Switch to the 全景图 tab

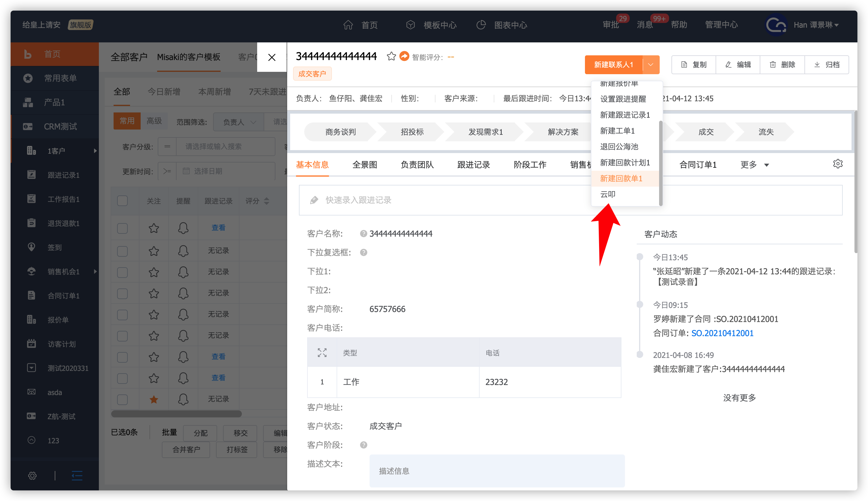(365, 165)
